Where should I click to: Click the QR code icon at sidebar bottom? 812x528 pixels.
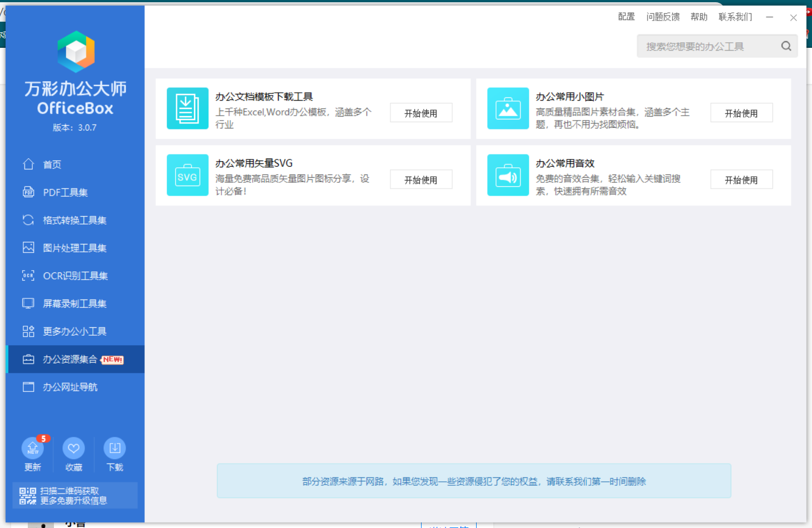tap(28, 496)
